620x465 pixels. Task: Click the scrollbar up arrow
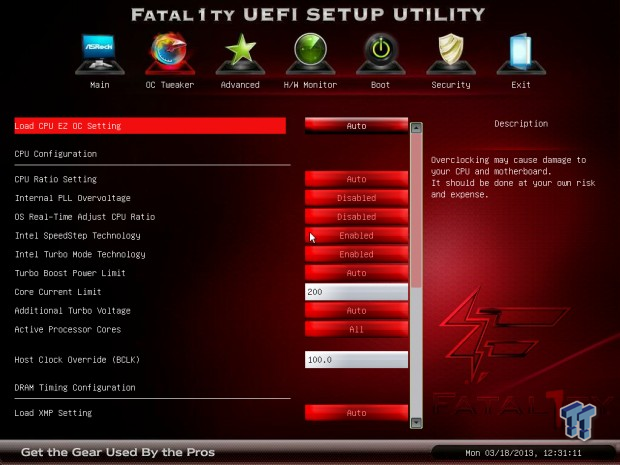tap(416, 128)
